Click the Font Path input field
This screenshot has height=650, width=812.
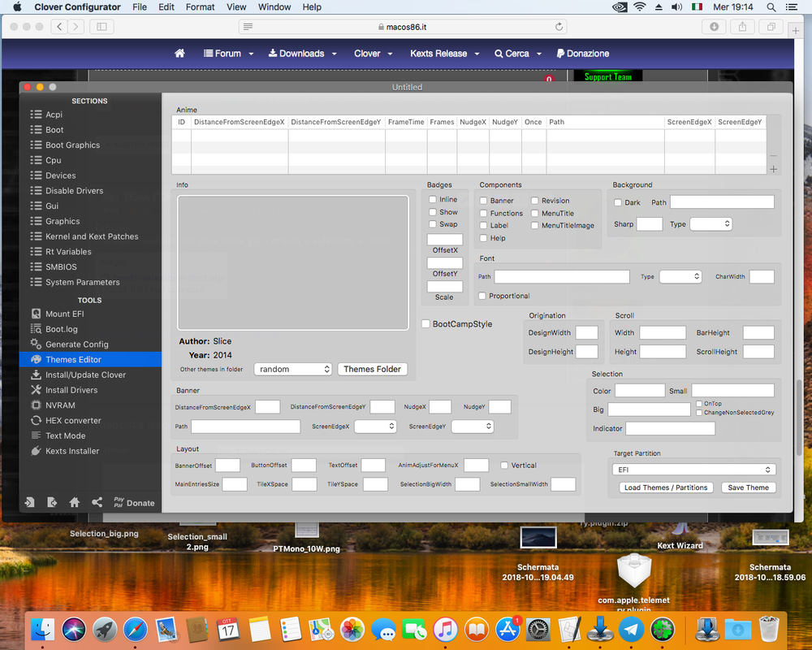click(562, 277)
